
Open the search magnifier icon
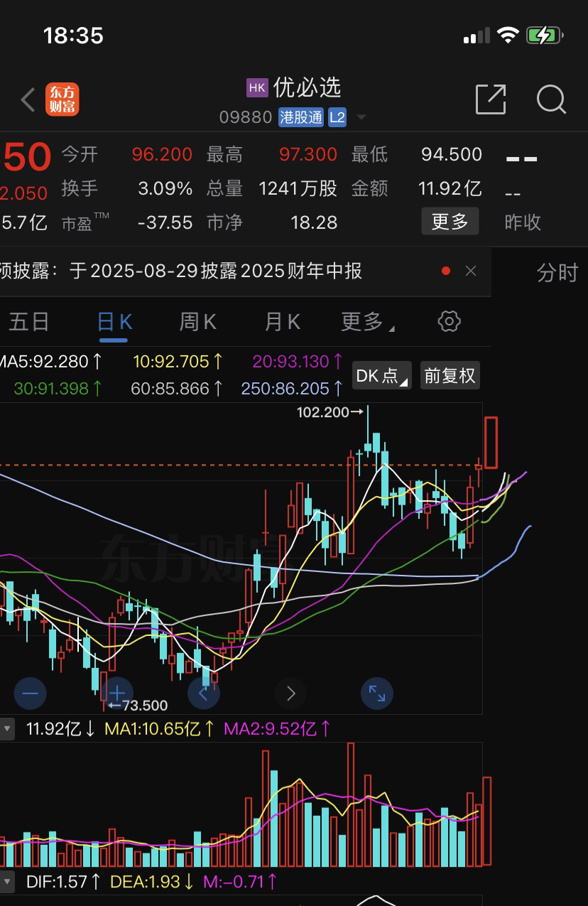tap(551, 99)
